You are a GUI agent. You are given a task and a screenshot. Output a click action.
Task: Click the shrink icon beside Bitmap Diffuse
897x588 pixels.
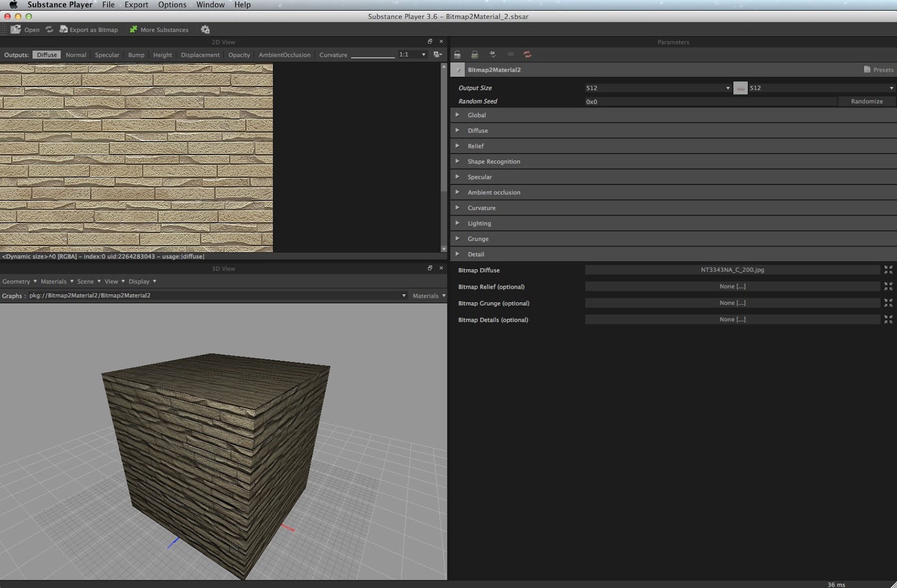pyautogui.click(x=888, y=270)
